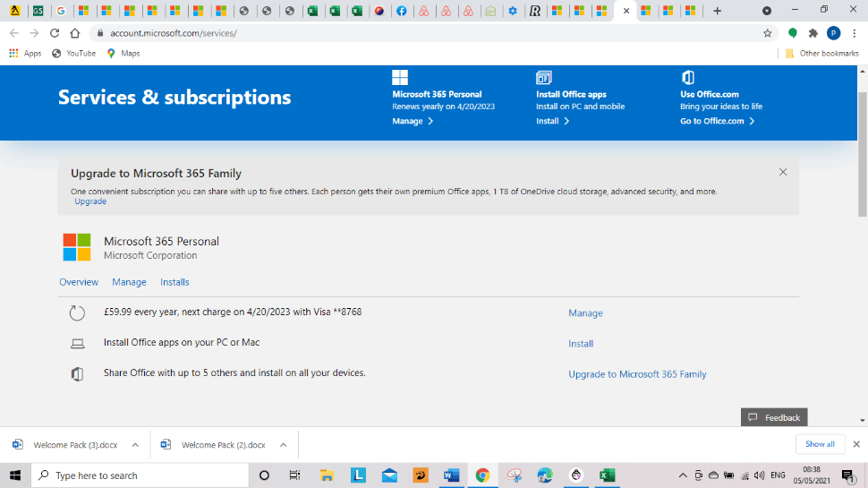Image resolution: width=868 pixels, height=488 pixels.
Task: Open the taskbar clock showing 08:38
Action: (812, 475)
